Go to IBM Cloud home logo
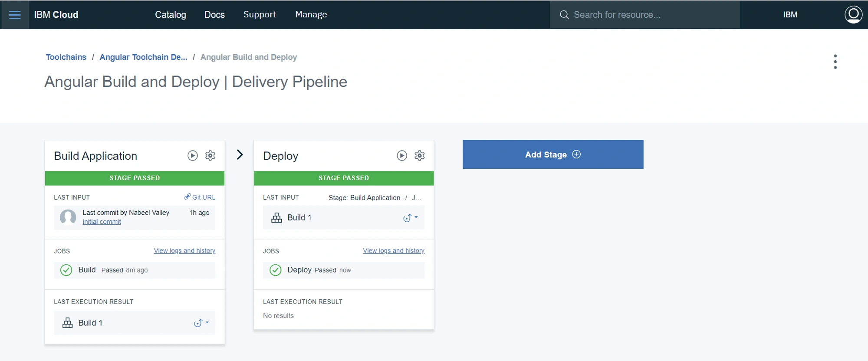This screenshot has height=361, width=868. coord(56,15)
